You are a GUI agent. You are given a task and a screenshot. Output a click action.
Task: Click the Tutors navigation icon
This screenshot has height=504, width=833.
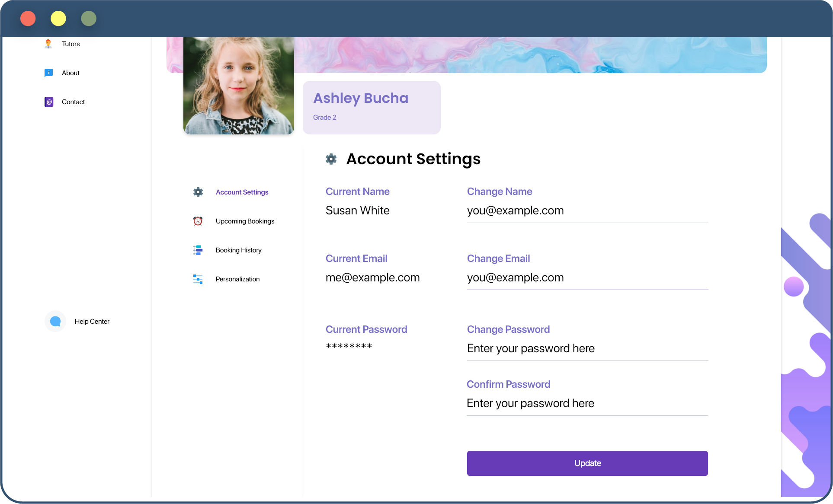click(x=48, y=43)
